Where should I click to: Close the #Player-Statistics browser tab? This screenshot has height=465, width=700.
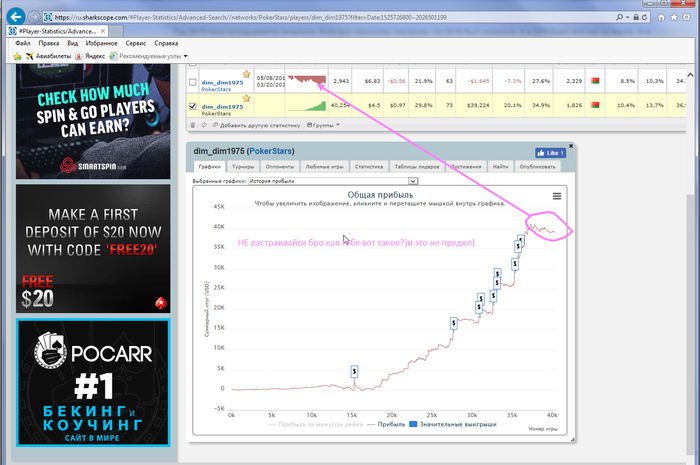point(103,31)
